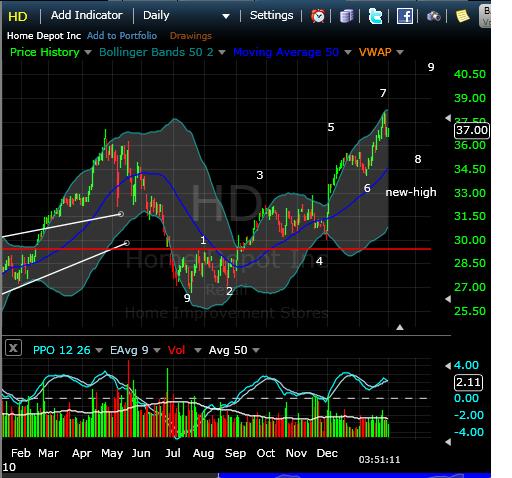Click the Dec label on the time axis

[327, 453]
